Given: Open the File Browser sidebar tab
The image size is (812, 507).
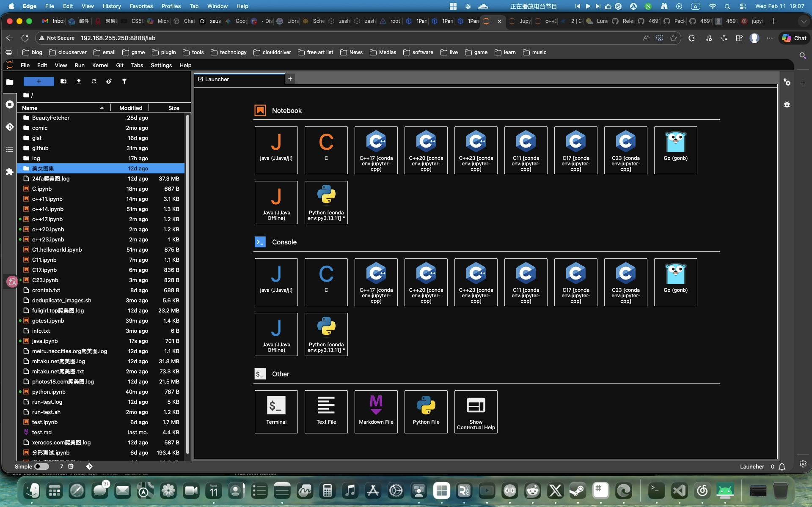Looking at the screenshot, I should point(10,82).
